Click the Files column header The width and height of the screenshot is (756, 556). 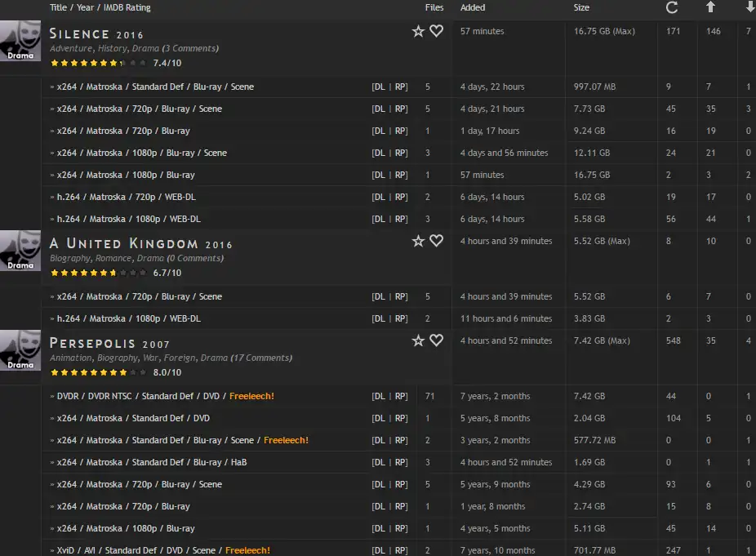click(434, 7)
